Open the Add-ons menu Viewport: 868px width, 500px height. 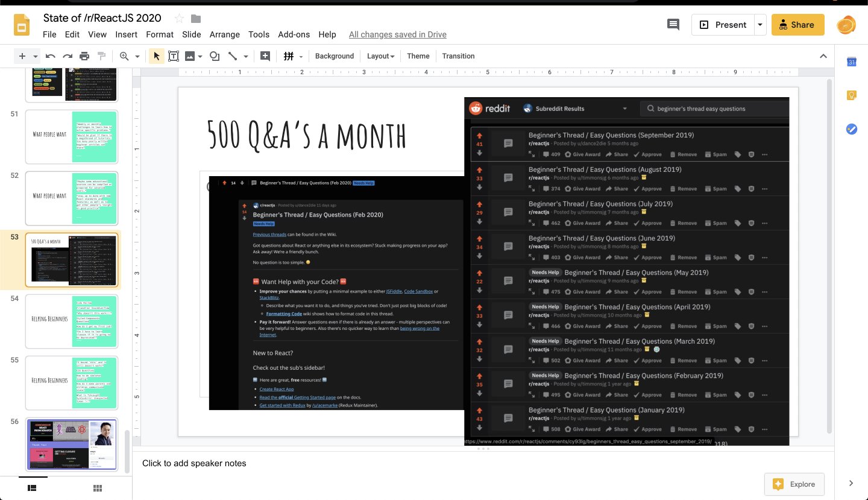294,34
